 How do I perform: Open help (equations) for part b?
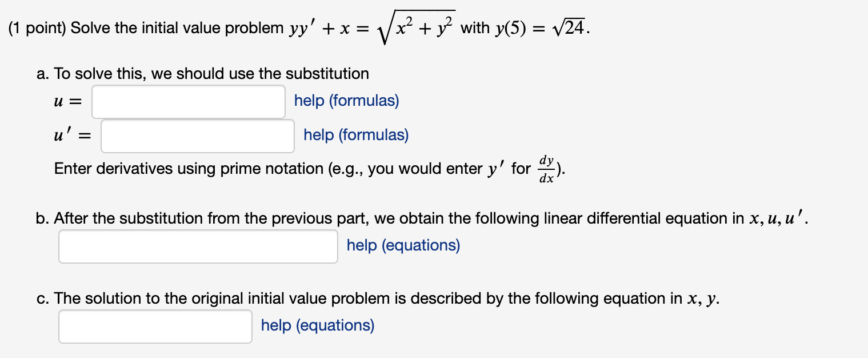tap(403, 245)
